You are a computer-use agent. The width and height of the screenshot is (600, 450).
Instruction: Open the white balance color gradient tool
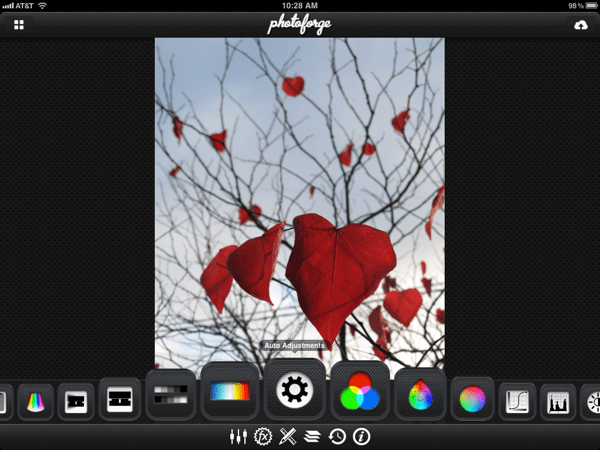[x=230, y=391]
